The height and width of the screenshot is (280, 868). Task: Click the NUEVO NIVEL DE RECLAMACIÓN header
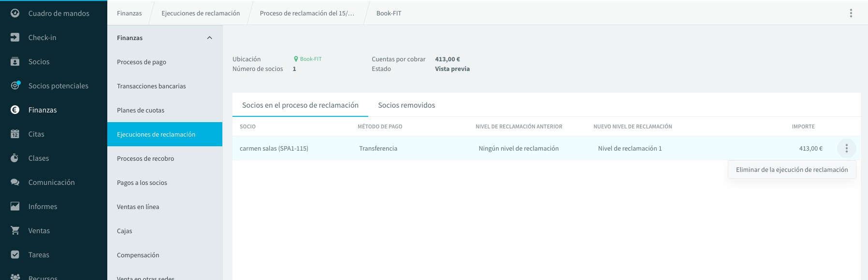tap(633, 126)
